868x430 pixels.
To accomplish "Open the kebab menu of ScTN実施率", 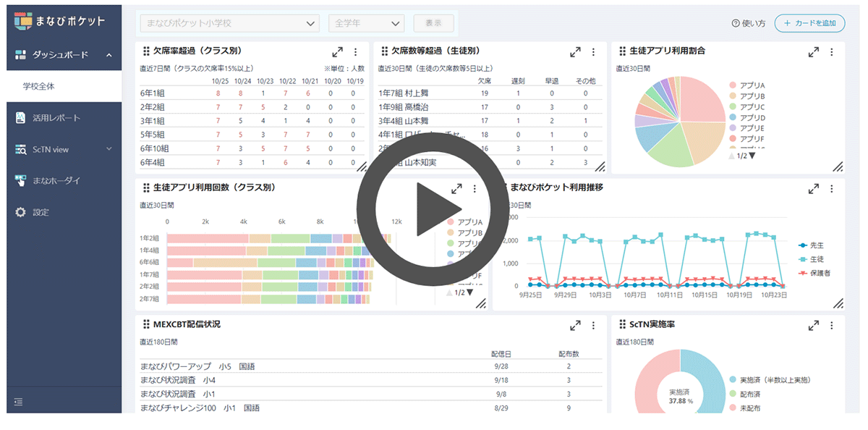I will point(831,325).
